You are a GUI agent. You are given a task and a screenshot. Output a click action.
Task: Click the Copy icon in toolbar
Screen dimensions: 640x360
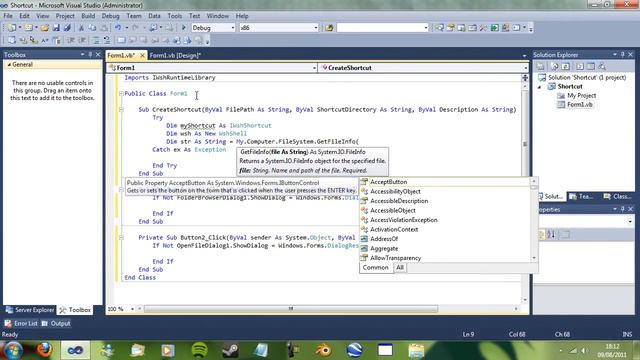coord(93,28)
